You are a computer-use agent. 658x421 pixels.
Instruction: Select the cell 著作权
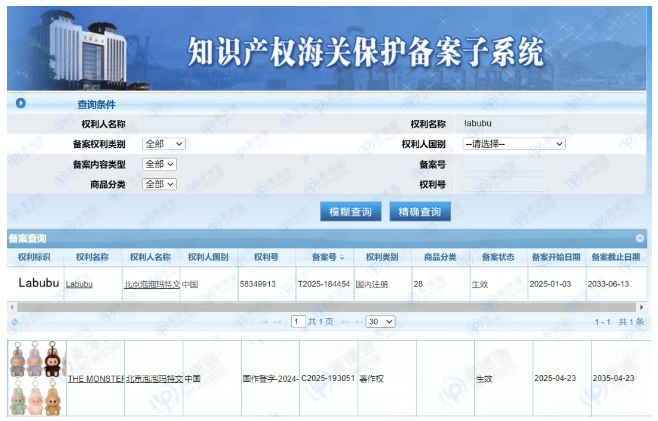(x=371, y=379)
